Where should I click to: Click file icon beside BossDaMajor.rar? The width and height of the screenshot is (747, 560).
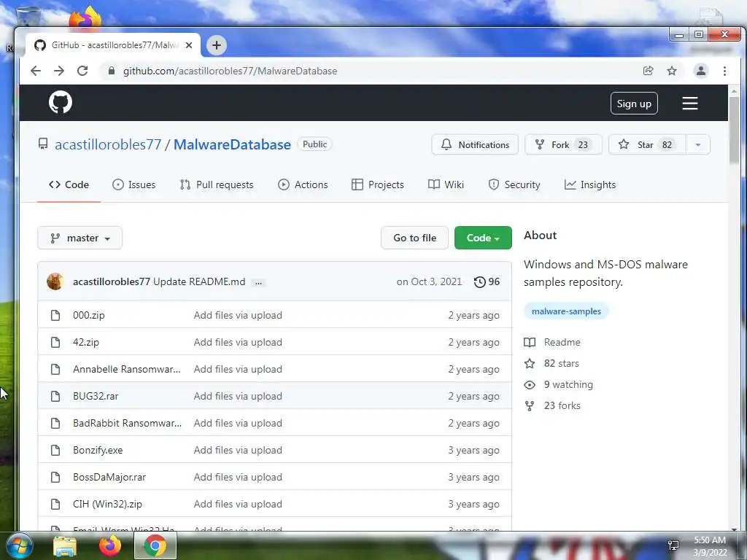coord(55,477)
